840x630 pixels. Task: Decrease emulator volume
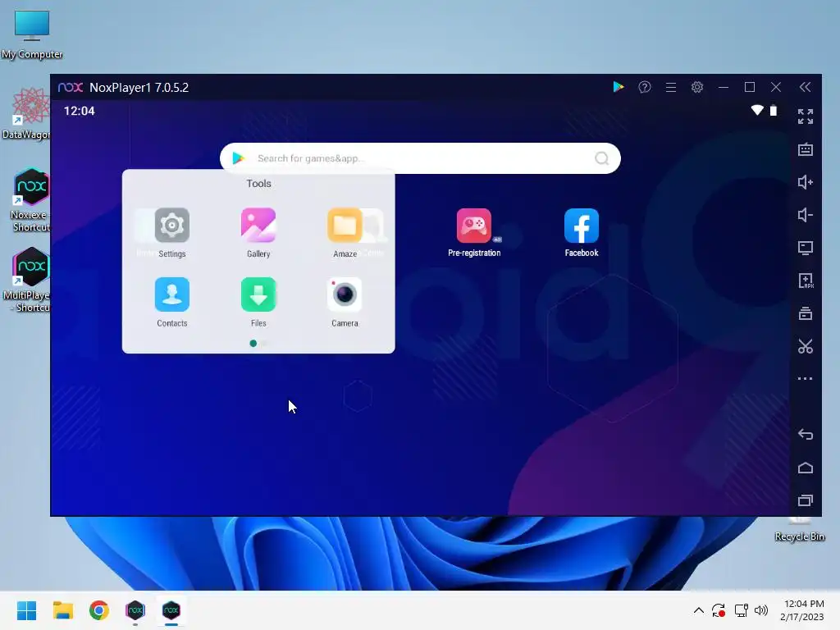(806, 215)
